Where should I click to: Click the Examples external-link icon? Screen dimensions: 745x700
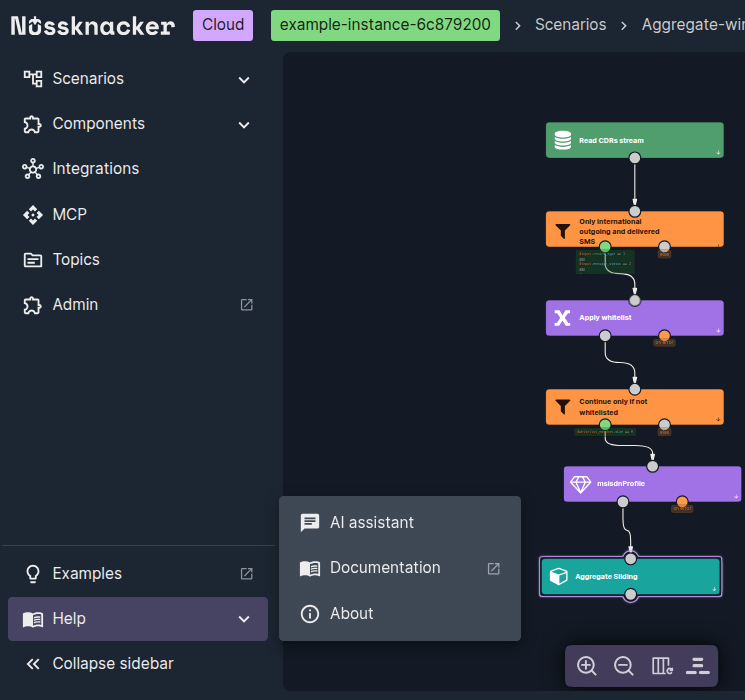coord(247,574)
